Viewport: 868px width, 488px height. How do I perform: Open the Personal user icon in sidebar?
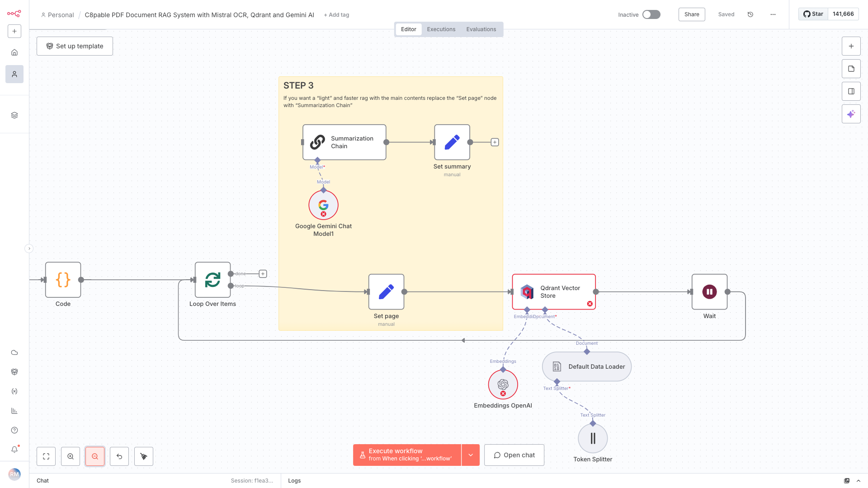[x=14, y=74]
